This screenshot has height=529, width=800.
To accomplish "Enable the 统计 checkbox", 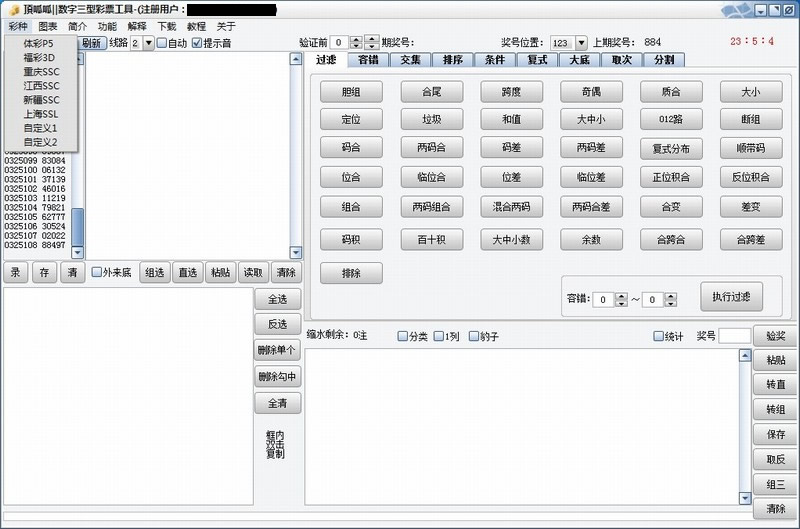I will 658,336.
